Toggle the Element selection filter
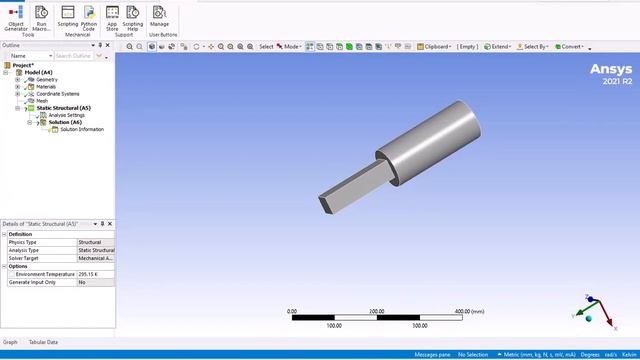 [378, 47]
